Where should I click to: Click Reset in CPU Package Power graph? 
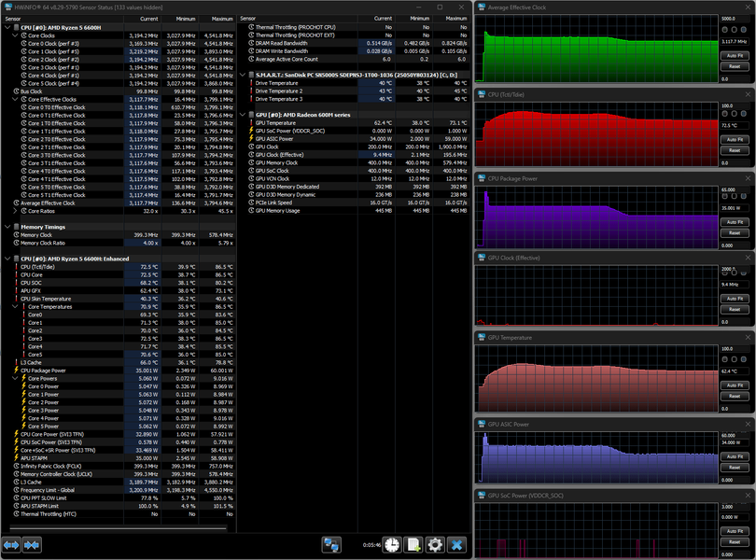pos(735,233)
